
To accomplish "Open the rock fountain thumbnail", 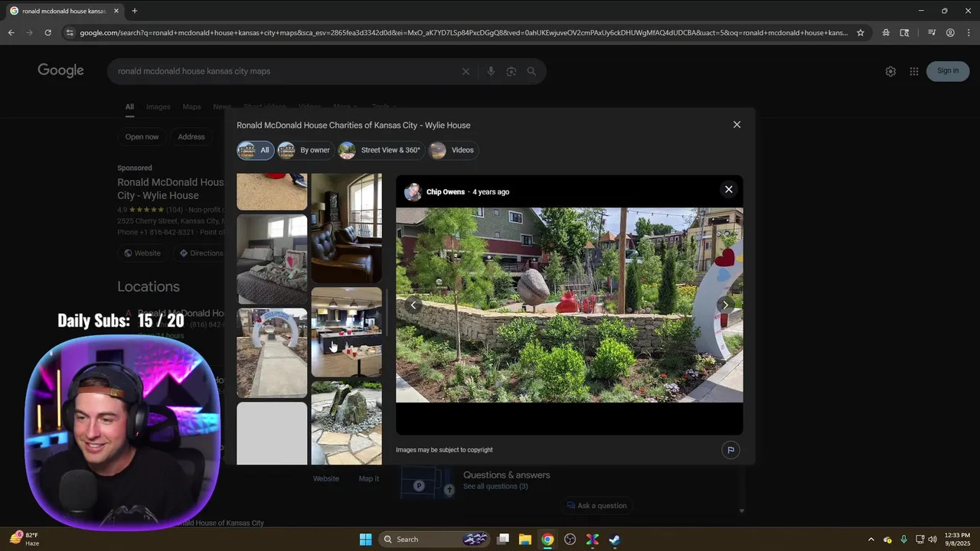I will tap(346, 423).
